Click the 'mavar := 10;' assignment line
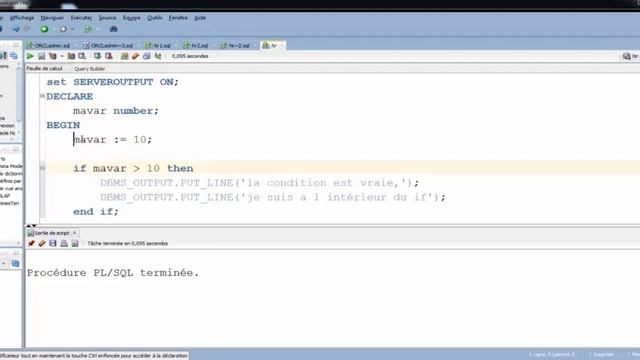 point(112,140)
